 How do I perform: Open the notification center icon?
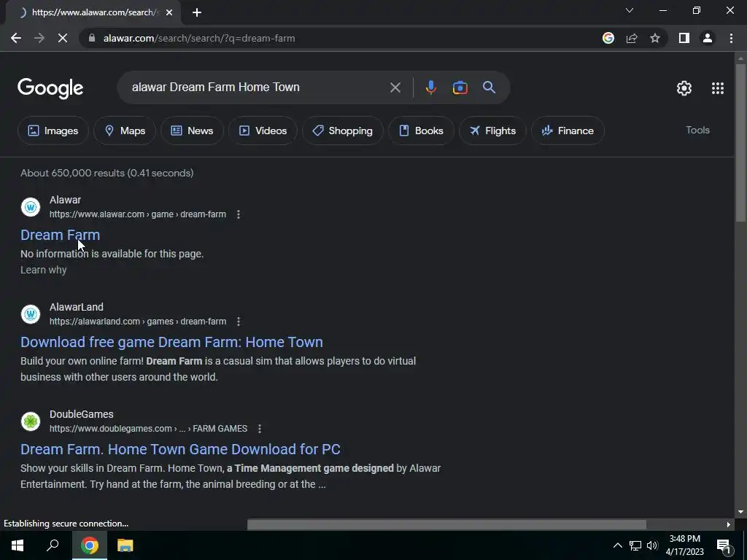pyautogui.click(x=724, y=545)
